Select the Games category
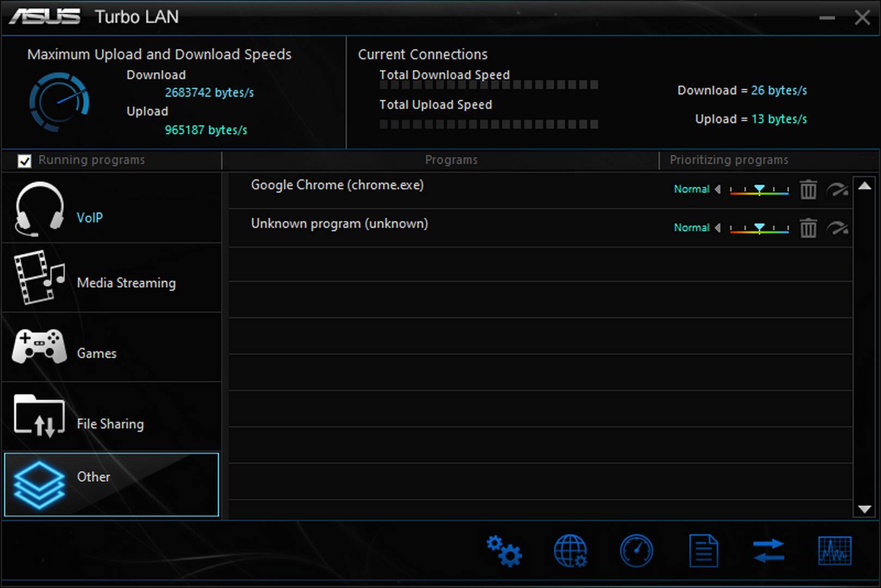The width and height of the screenshot is (881, 588). point(112,347)
